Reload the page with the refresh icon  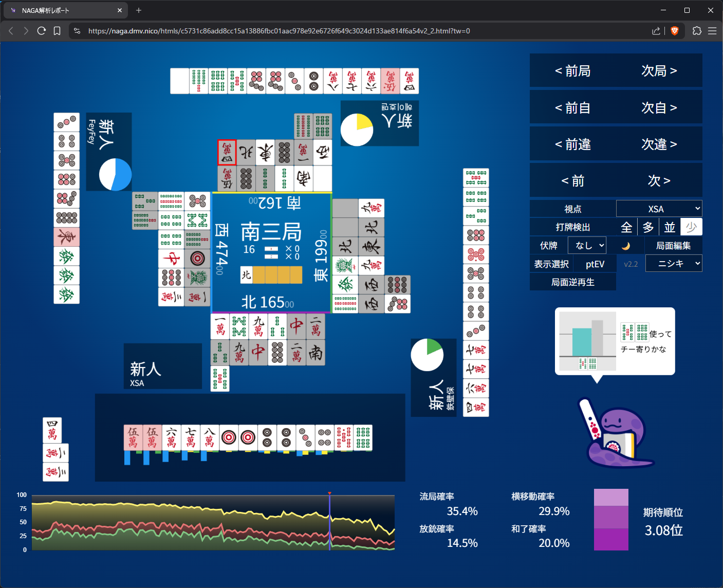point(42,31)
